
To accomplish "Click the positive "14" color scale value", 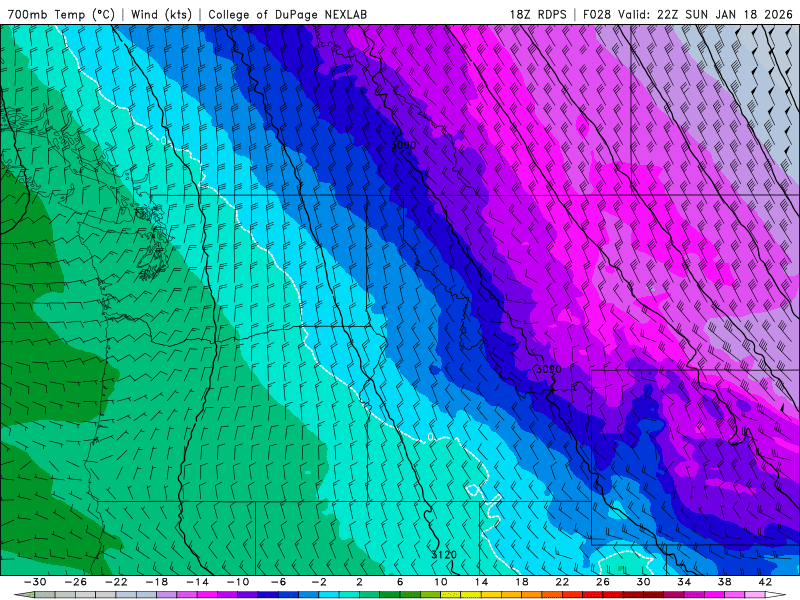I will click(x=481, y=582).
